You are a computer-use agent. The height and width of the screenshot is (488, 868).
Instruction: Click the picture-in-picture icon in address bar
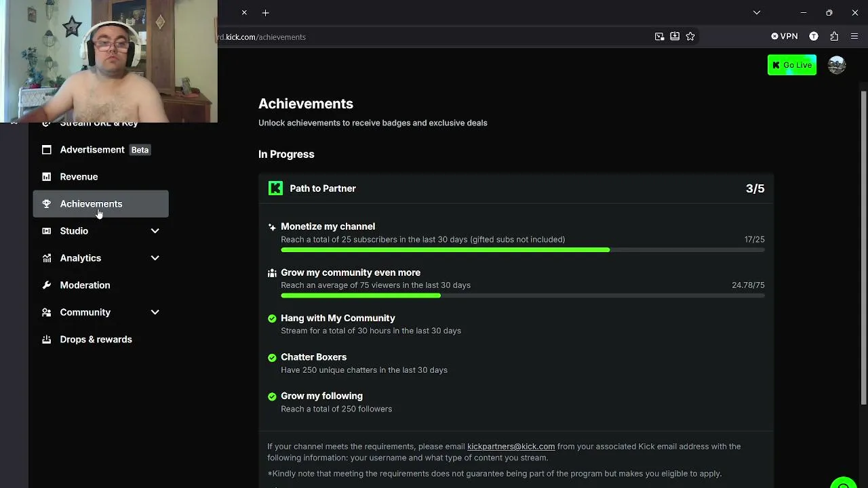(x=659, y=37)
